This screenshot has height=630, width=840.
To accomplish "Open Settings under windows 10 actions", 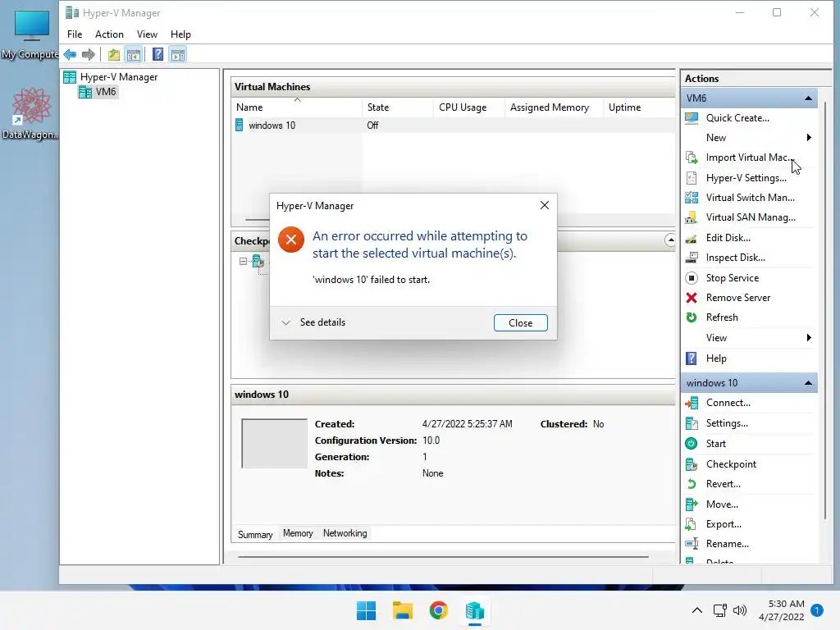I will click(727, 423).
